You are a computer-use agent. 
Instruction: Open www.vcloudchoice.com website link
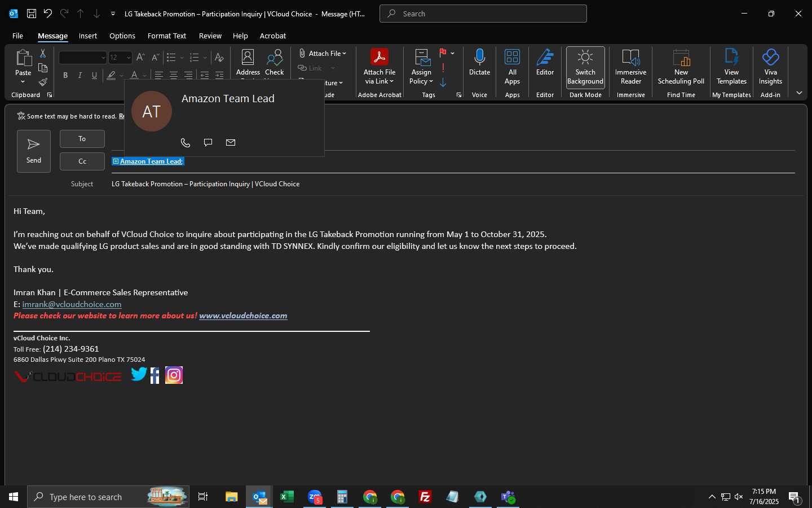click(243, 316)
